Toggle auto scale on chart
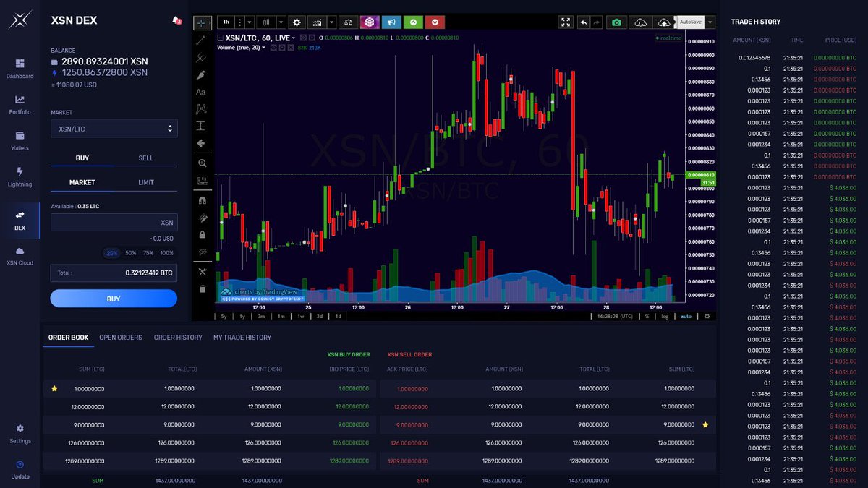This screenshot has width=868, height=488. 686,316
